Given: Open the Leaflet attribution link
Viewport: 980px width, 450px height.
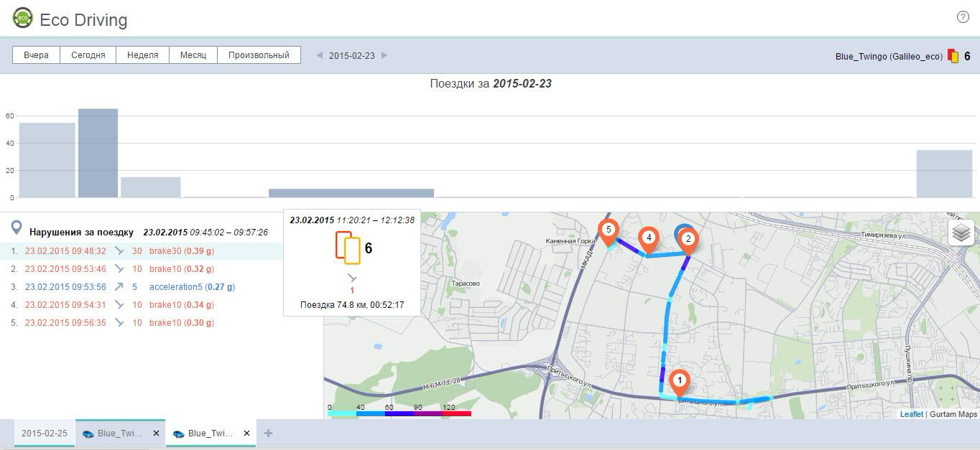Looking at the screenshot, I should click(x=911, y=414).
